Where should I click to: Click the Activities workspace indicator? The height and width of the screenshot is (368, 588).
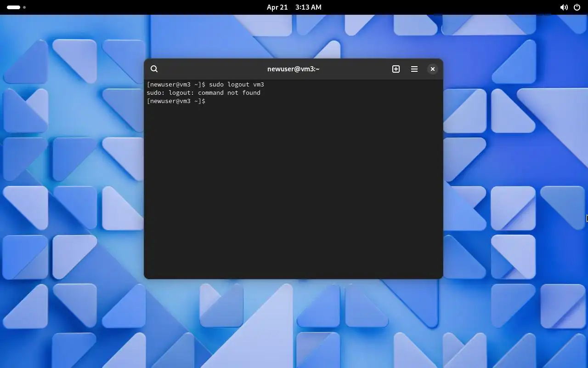pyautogui.click(x=16, y=7)
